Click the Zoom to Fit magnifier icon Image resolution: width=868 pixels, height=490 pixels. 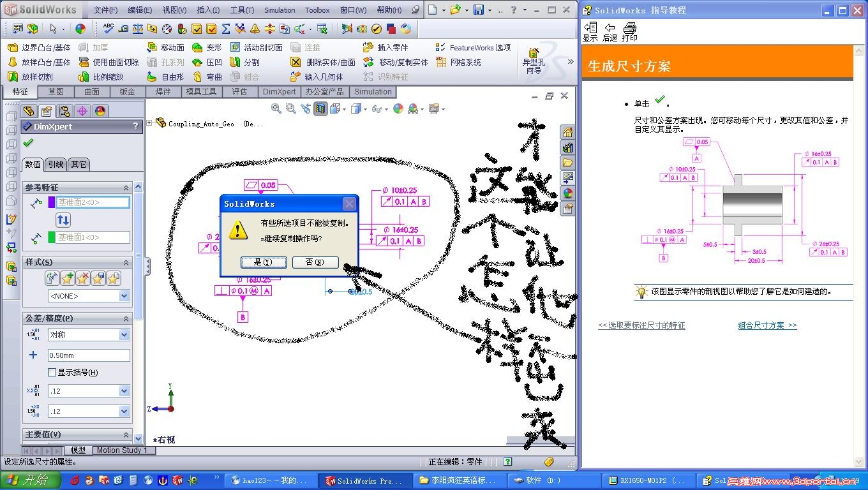[x=276, y=108]
